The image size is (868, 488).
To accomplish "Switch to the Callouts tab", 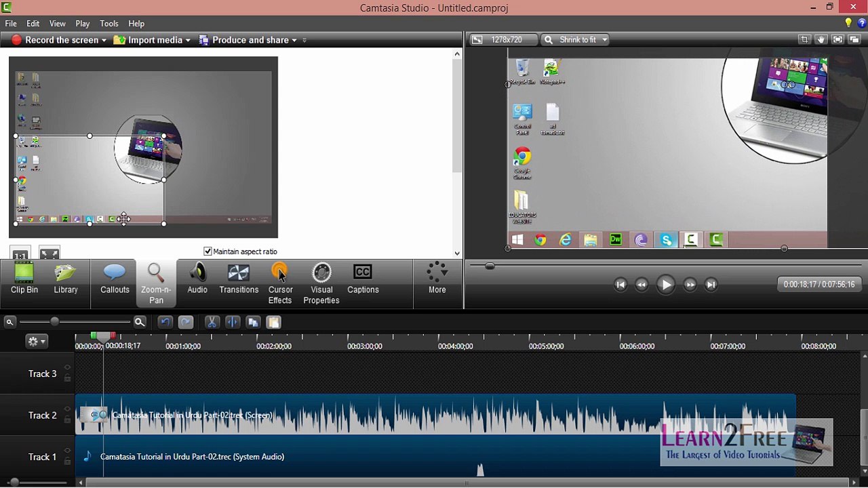I will 115,280.
